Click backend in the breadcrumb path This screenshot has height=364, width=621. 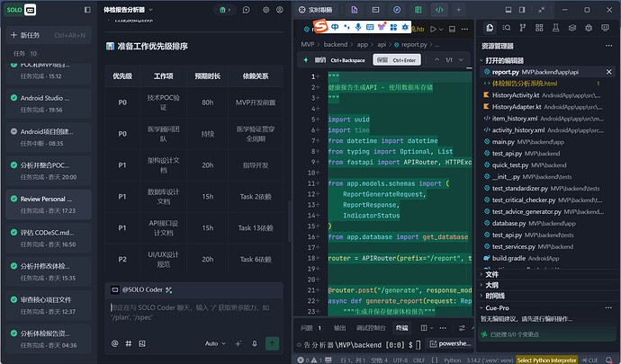336,44
